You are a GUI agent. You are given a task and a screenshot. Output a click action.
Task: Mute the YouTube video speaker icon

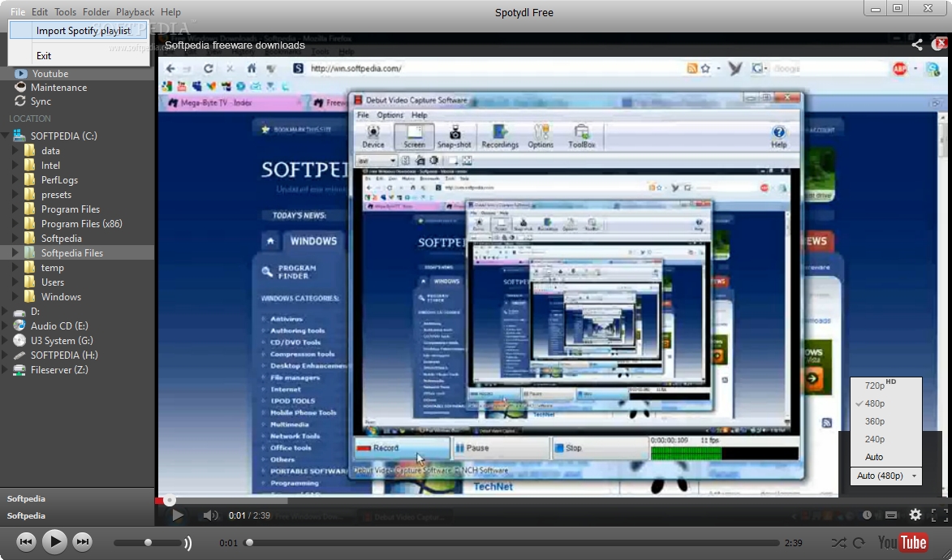coord(210,515)
